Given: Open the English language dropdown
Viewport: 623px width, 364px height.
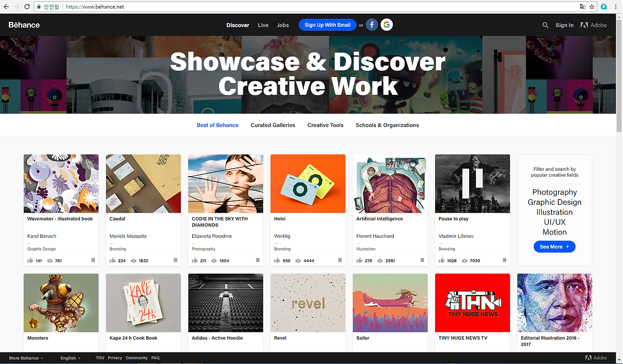Looking at the screenshot, I should click(71, 358).
